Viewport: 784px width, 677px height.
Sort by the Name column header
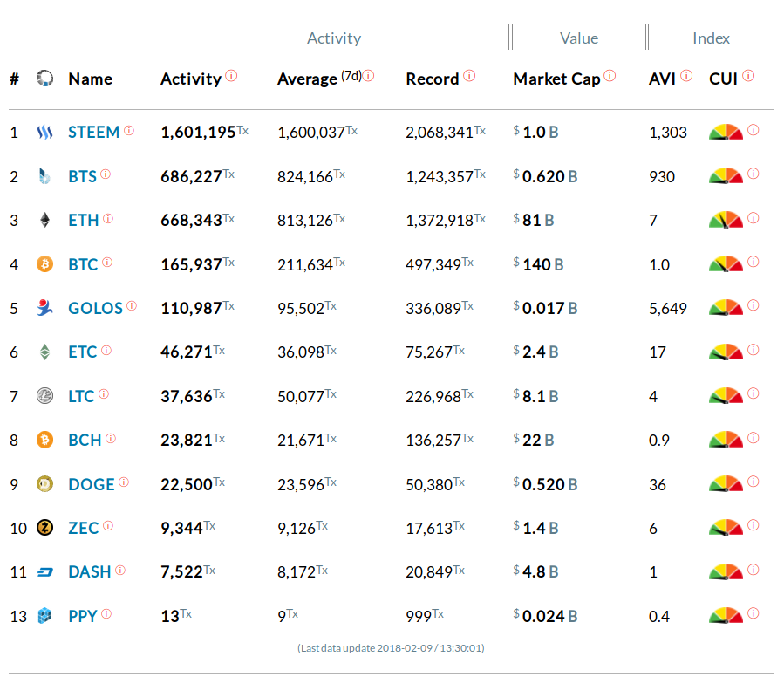91,79
